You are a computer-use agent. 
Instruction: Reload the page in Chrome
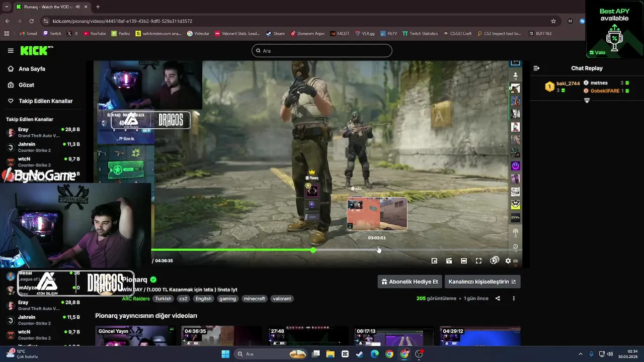pyautogui.click(x=31, y=21)
